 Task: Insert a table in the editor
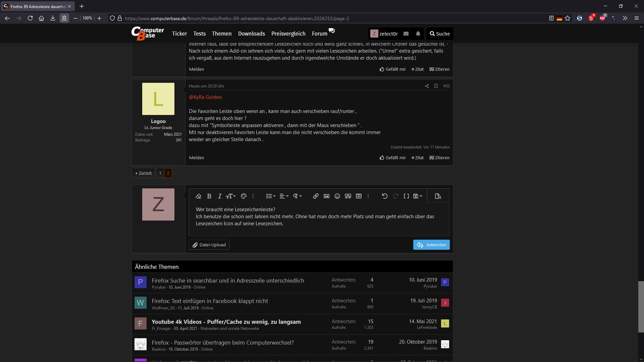[359, 196]
